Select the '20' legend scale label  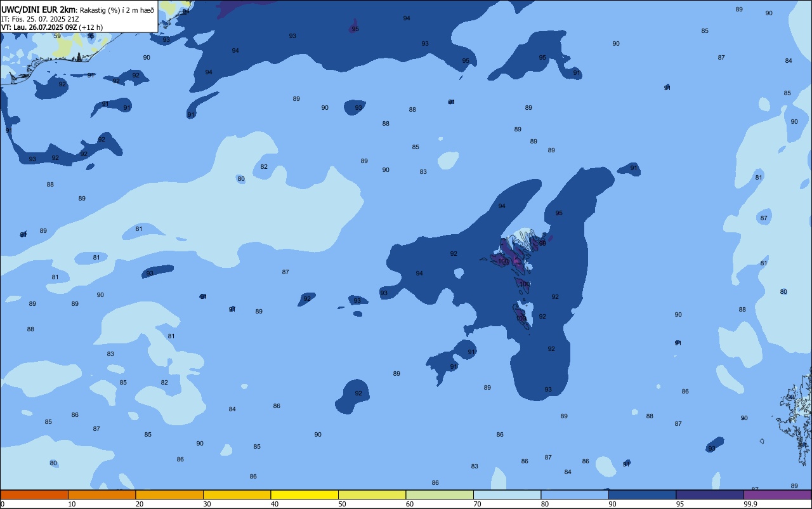pyautogui.click(x=140, y=504)
